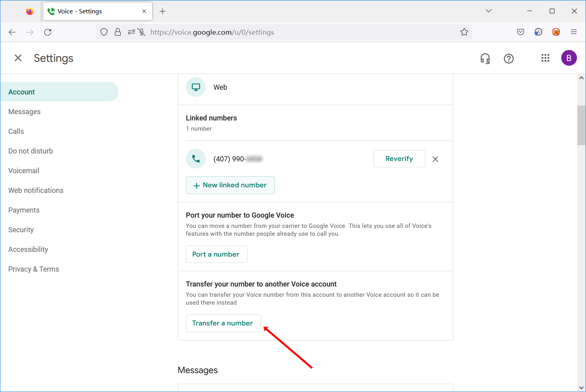Open the Help question mark icon
The width and height of the screenshot is (586, 392).
point(509,59)
